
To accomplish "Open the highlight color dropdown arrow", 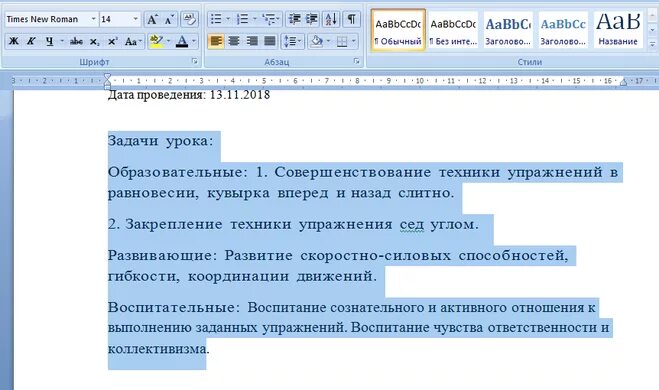I will pos(169,41).
